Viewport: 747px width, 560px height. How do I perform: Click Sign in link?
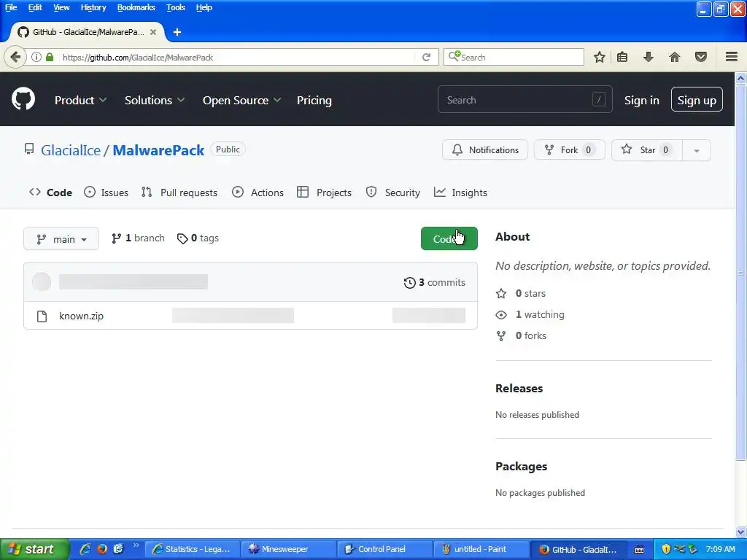tap(642, 100)
